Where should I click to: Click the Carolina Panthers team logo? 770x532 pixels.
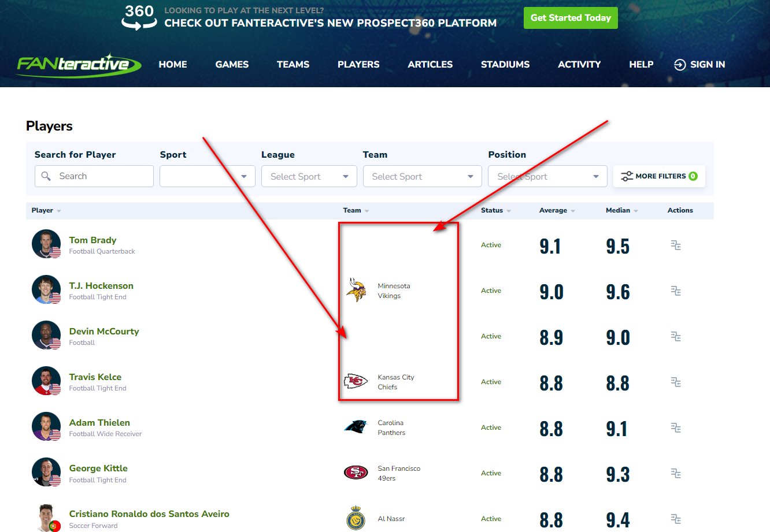tap(356, 427)
